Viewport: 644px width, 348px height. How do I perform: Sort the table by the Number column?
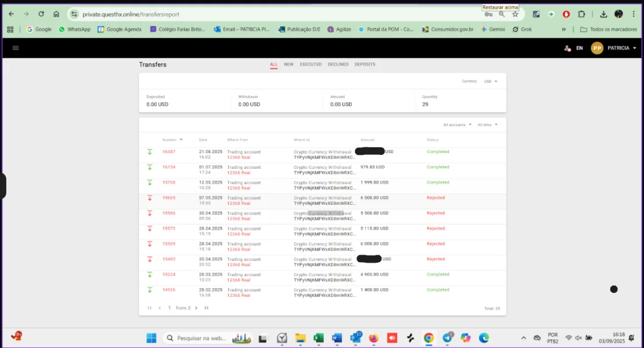(x=172, y=140)
